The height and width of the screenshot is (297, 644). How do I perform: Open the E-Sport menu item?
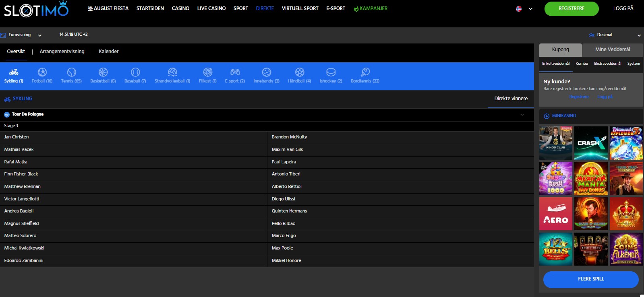click(x=335, y=8)
